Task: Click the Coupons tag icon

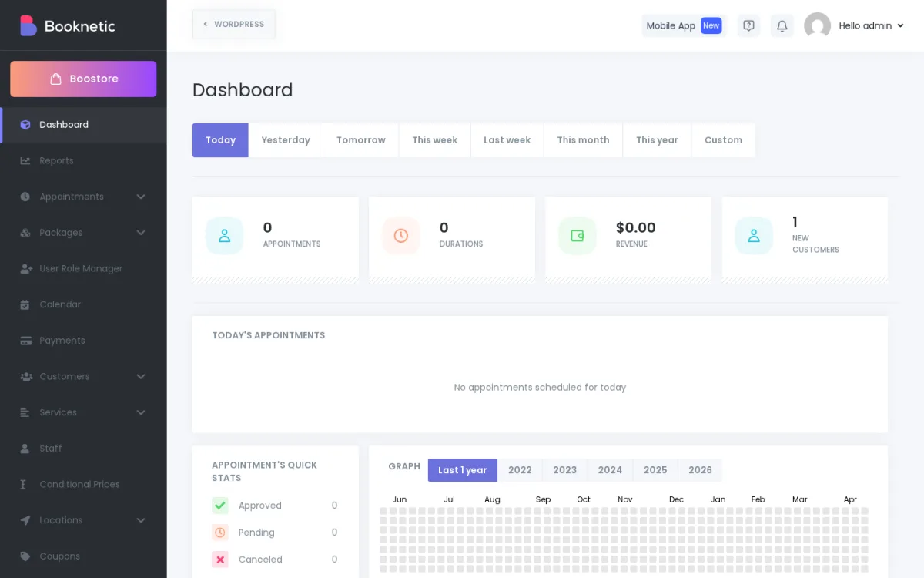Action: 25,556
